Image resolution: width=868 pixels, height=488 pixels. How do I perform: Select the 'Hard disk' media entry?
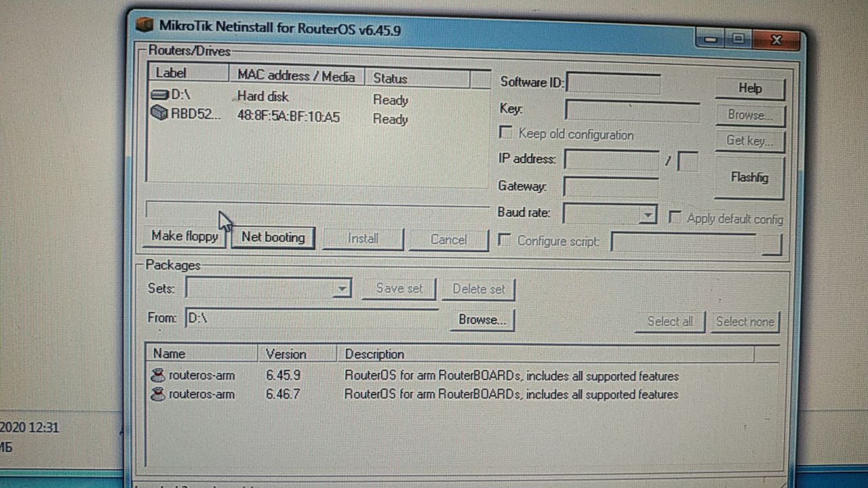tap(263, 97)
